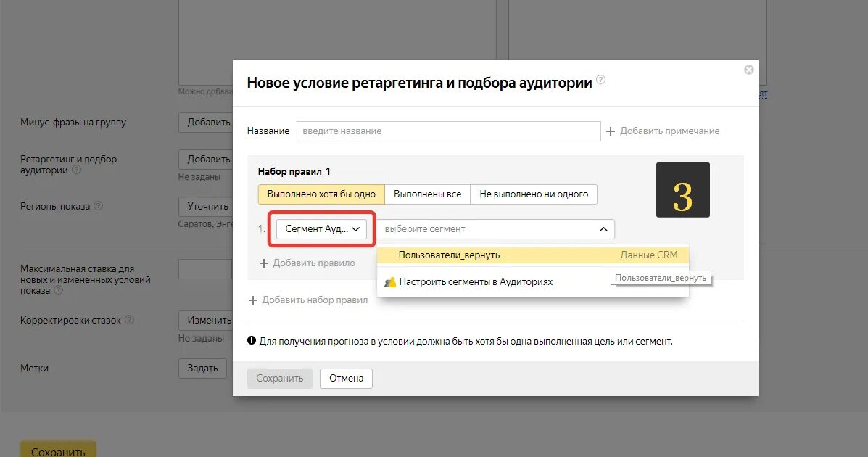
Task: Click Добавить button for Минус-фразы на группу
Action: [206, 123]
